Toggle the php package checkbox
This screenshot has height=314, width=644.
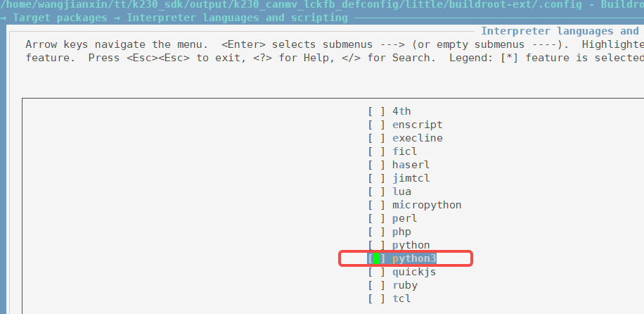[x=376, y=232]
